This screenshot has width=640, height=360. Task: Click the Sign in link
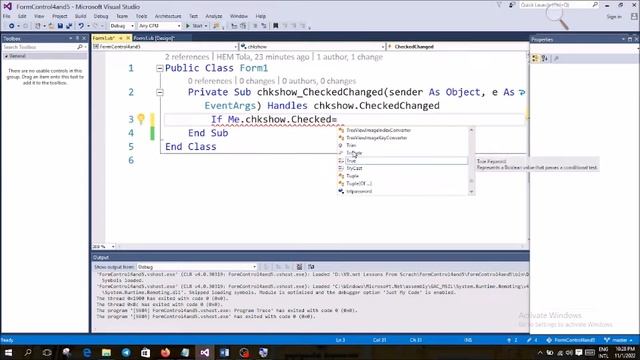point(614,17)
